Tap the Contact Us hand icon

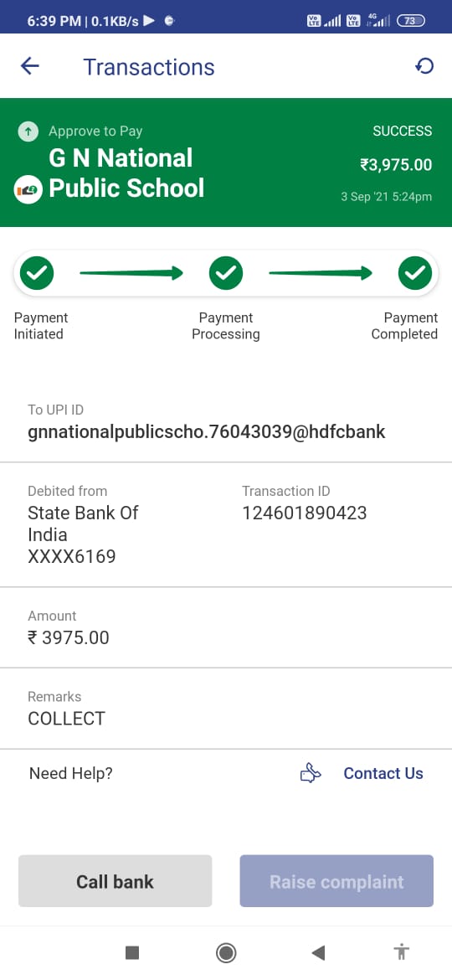point(311,773)
